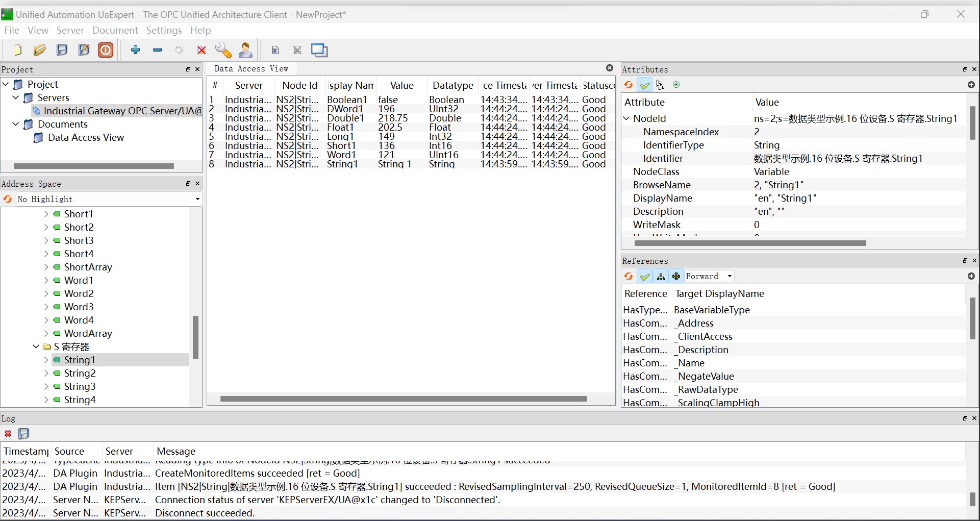Toggle the green checkmark in the References toolbar
This screenshot has width=980, height=521.
pos(645,276)
